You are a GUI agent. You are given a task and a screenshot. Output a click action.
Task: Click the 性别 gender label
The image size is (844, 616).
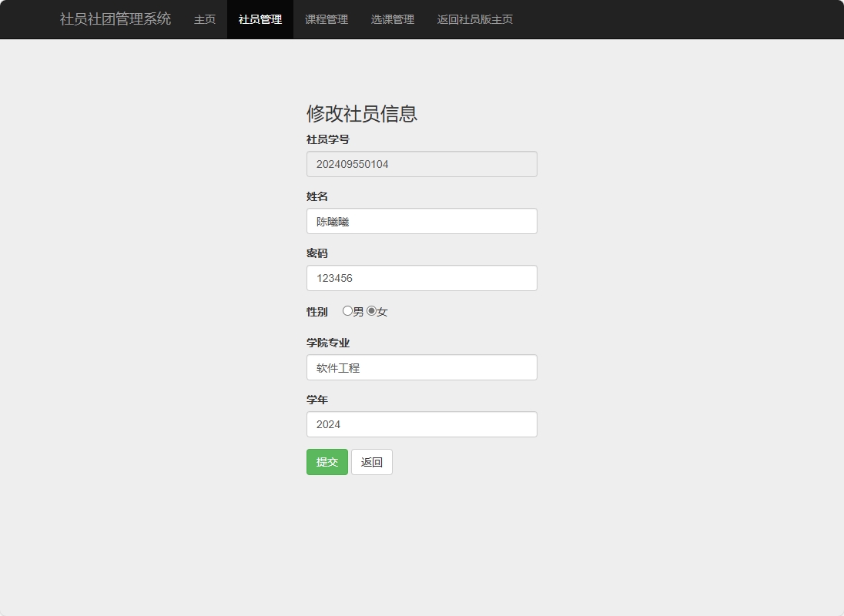click(x=316, y=311)
